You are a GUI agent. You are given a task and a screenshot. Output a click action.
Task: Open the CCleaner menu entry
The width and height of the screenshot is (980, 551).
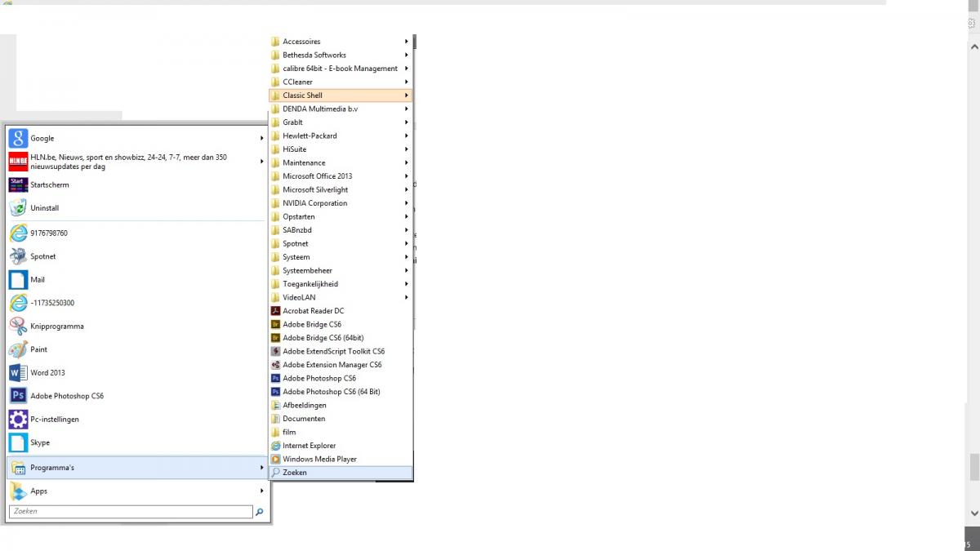coord(341,82)
